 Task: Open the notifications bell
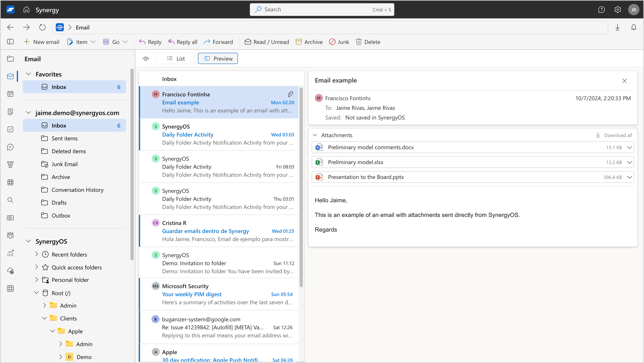633,27
